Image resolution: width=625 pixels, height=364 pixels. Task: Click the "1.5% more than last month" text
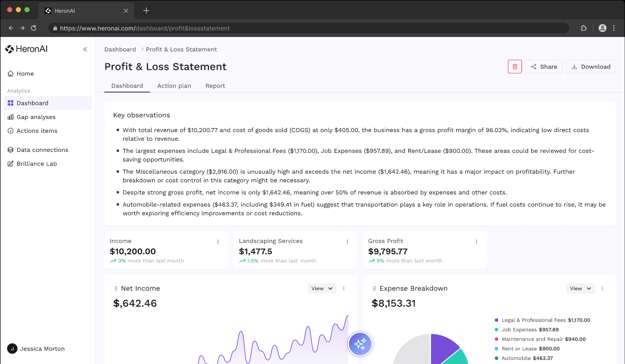click(282, 261)
